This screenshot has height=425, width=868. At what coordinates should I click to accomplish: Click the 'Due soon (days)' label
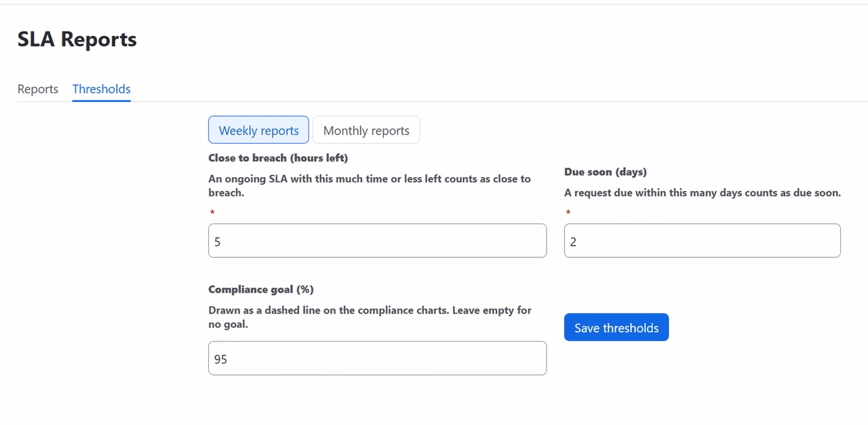[x=606, y=172]
